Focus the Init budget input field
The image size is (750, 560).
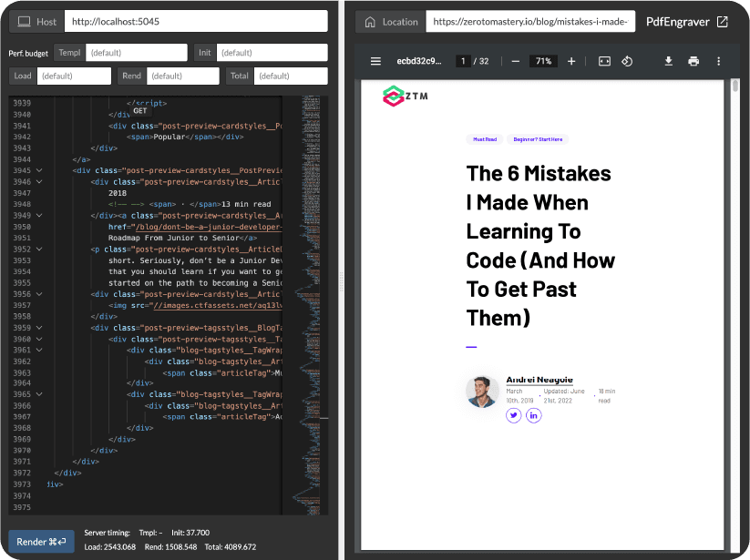(x=272, y=53)
